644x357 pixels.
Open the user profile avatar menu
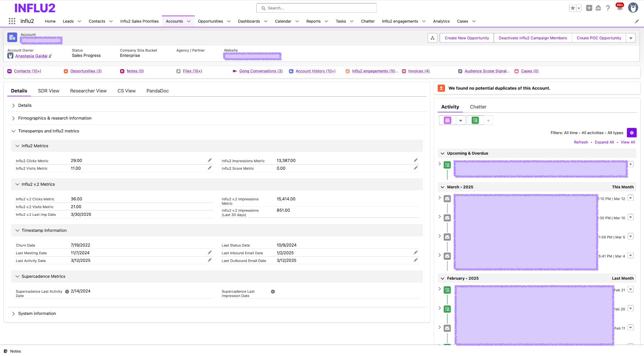tap(633, 8)
